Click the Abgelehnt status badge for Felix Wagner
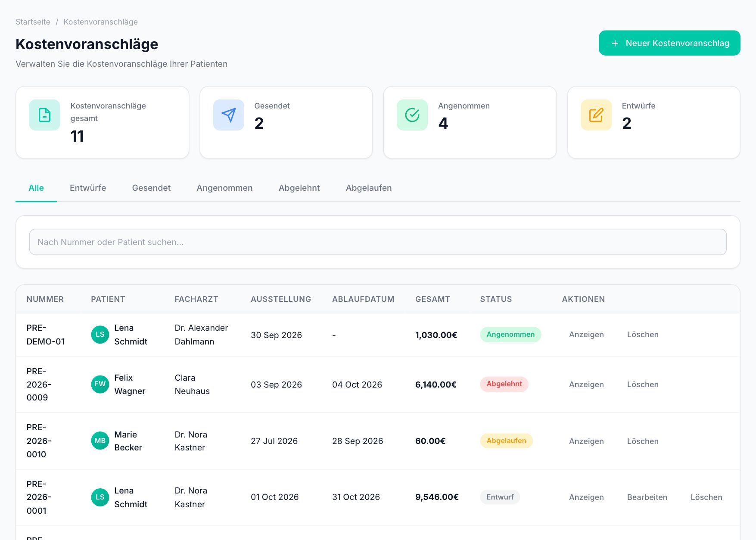 click(x=504, y=384)
